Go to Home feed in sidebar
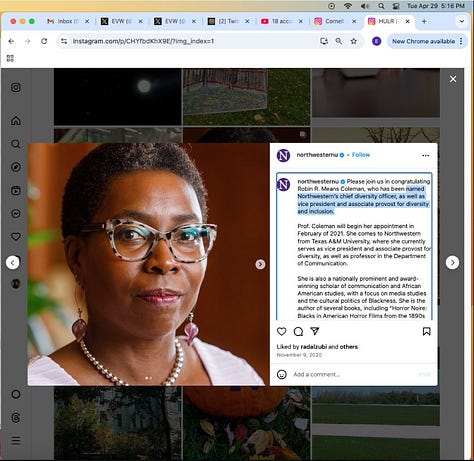 [16, 120]
